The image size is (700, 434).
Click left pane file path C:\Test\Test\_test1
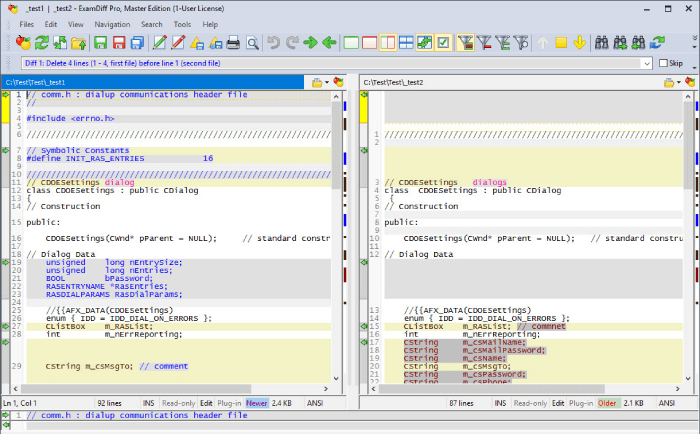[x=35, y=82]
